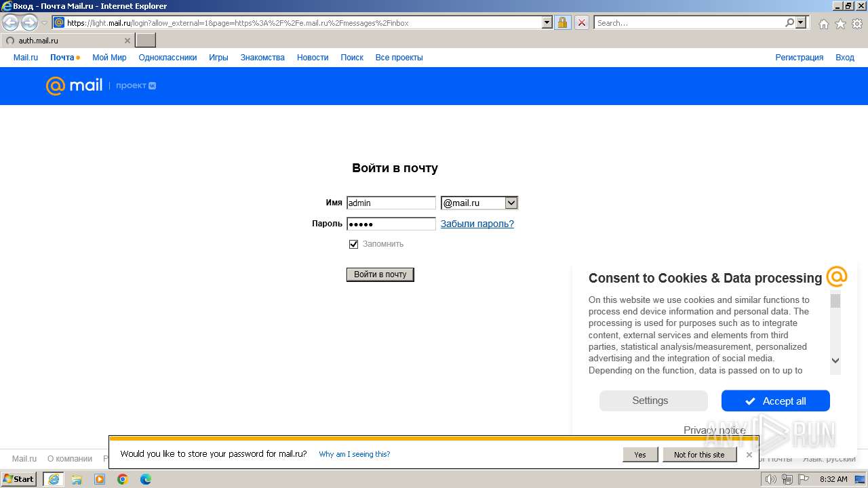This screenshot has height=488, width=868.
Task: Click Yes to store the password
Action: (x=640, y=455)
